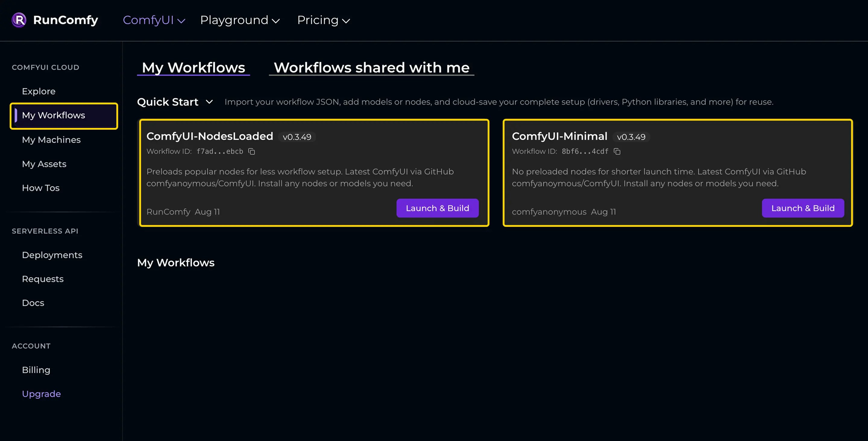Click the ComfyUI-Minimal card title
The image size is (868, 441).
click(559, 136)
